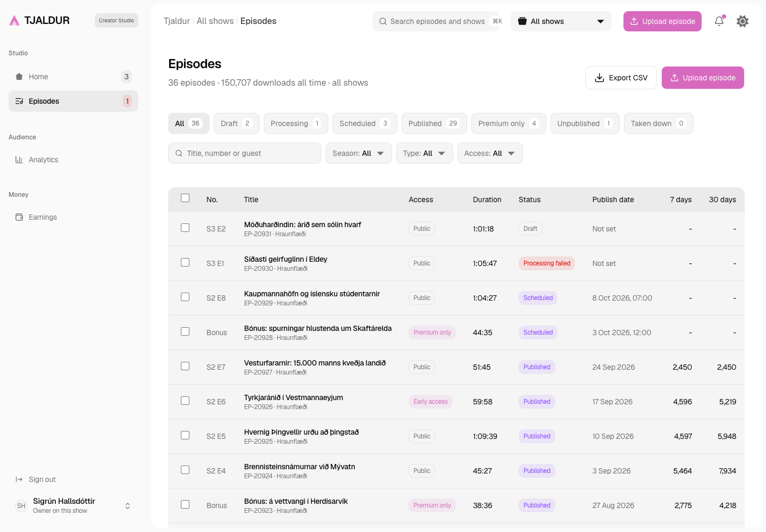Open settings gear icon
The height and width of the screenshot is (532, 766).
(743, 21)
